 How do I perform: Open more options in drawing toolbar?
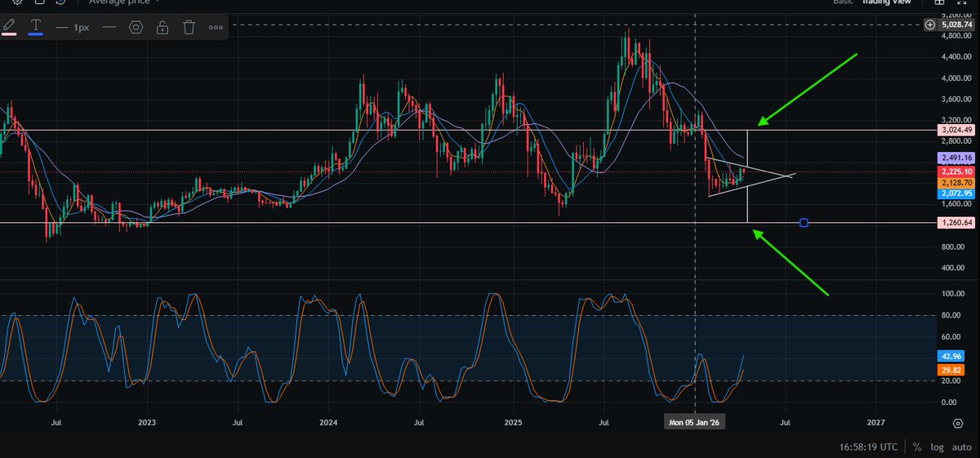(x=216, y=27)
